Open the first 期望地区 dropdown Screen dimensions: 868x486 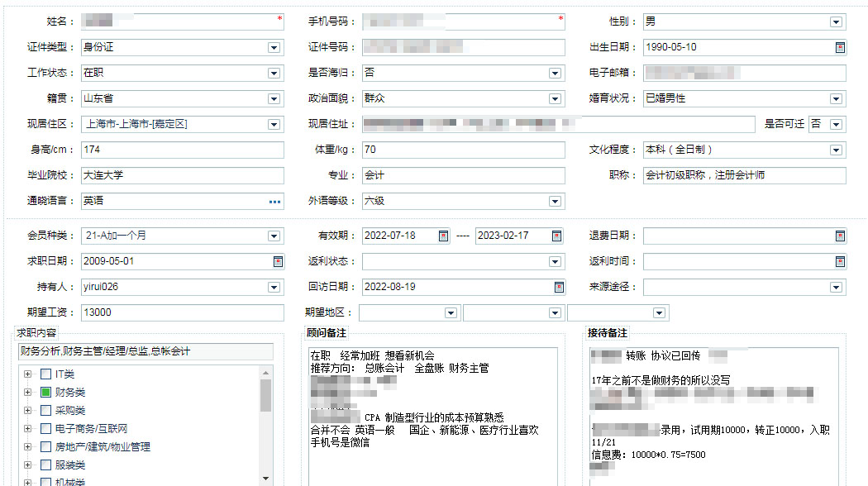pyautogui.click(x=451, y=313)
